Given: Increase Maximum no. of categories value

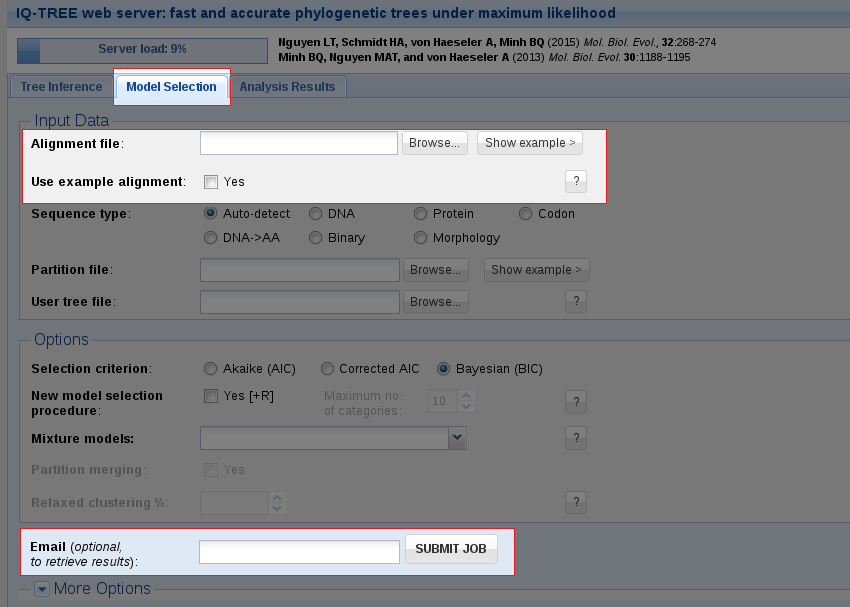Looking at the screenshot, I should tap(466, 396).
